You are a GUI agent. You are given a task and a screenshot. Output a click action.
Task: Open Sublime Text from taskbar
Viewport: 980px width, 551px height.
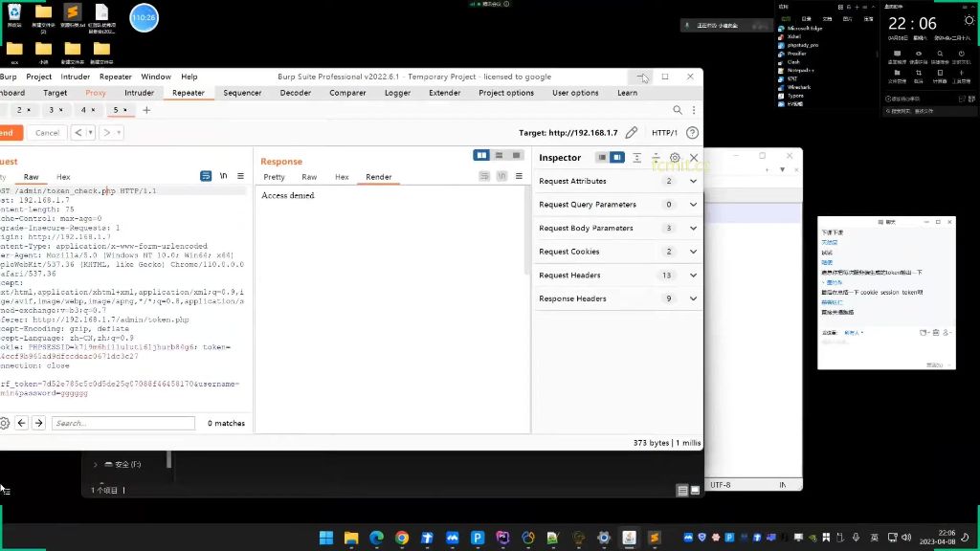(x=655, y=538)
